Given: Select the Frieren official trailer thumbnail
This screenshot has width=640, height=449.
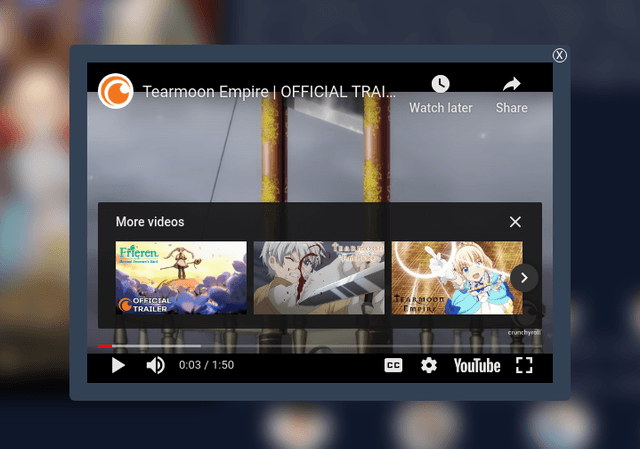Looking at the screenshot, I should (181, 277).
